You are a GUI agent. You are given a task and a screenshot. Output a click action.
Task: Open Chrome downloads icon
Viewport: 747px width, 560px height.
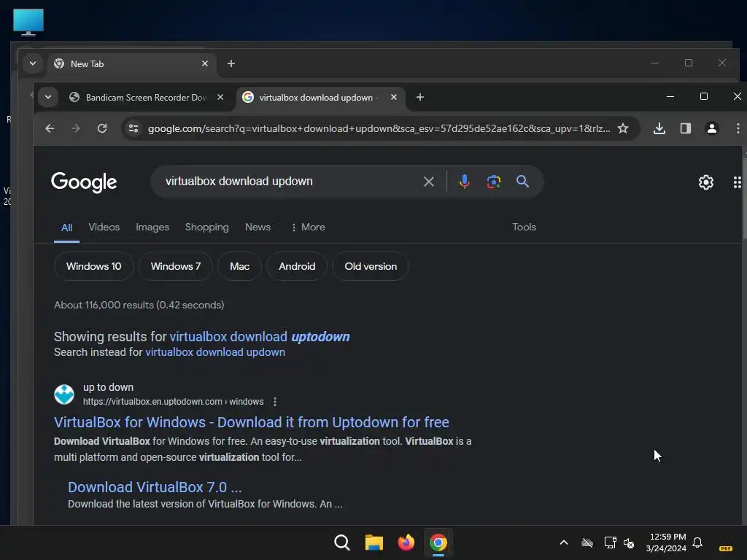click(659, 128)
